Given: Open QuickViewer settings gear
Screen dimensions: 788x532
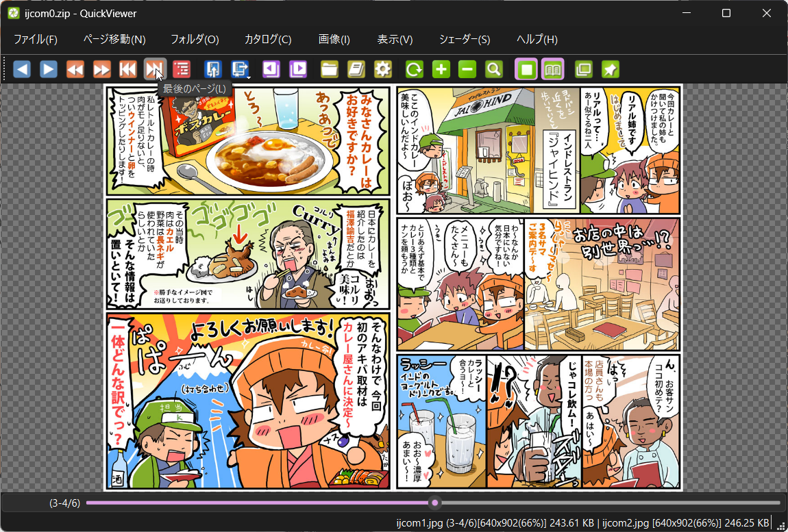Looking at the screenshot, I should click(x=382, y=69).
